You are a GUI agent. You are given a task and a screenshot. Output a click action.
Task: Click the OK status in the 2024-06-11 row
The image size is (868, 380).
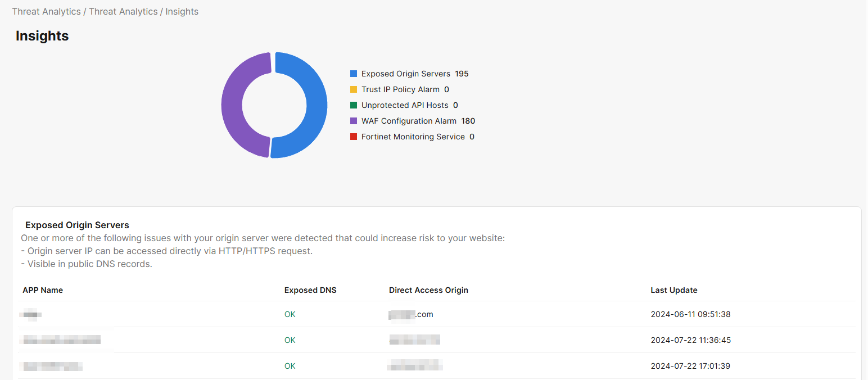click(x=290, y=314)
